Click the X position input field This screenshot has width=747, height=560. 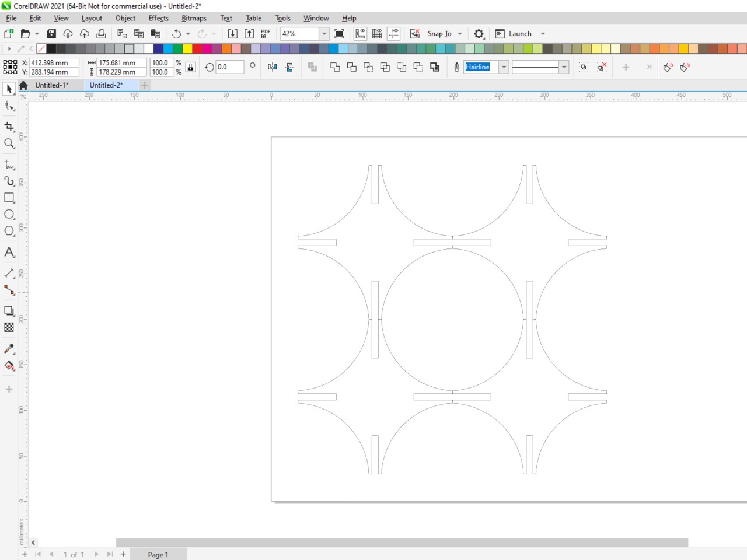tap(54, 62)
